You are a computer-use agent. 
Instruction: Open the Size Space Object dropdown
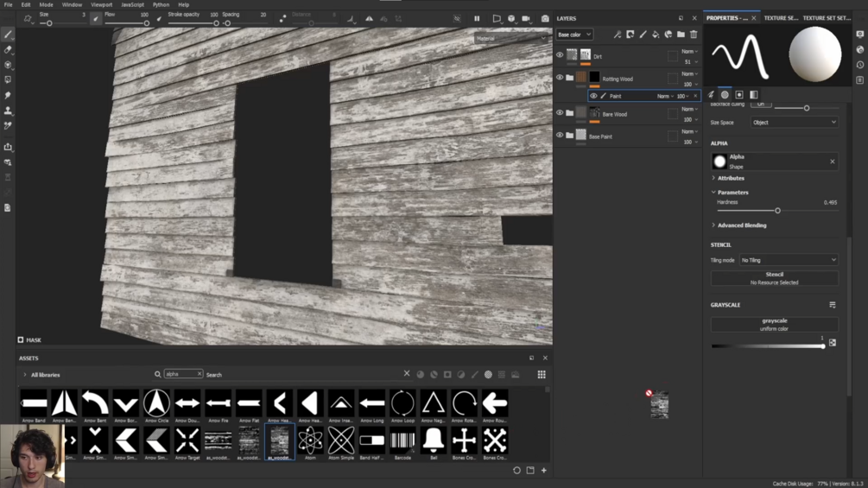[x=794, y=123]
